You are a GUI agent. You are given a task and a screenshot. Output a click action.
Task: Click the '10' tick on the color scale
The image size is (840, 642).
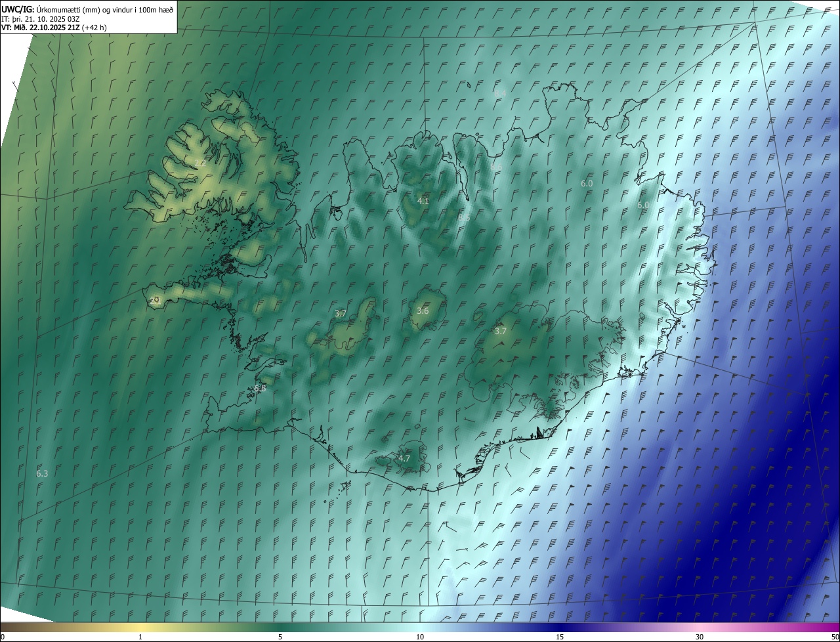tap(420, 637)
